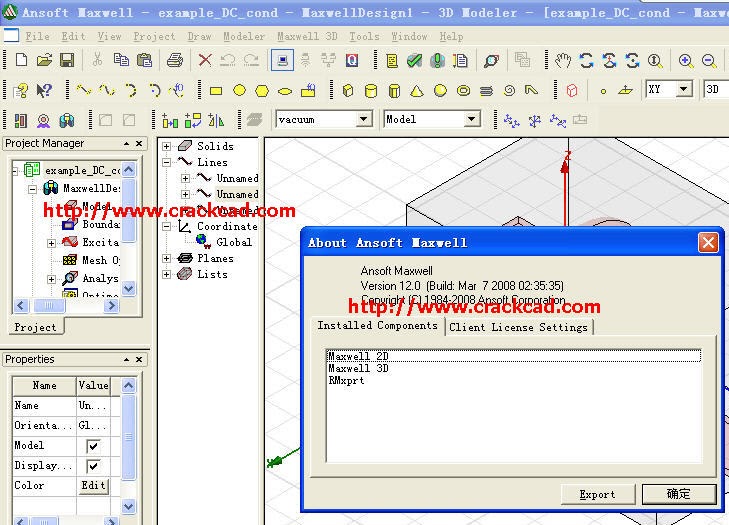Expand the Analysis node in Project Manager
The width and height of the screenshot is (729, 525).
[x=52, y=279]
